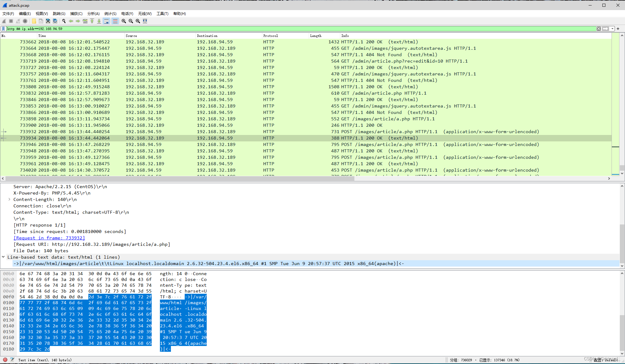The height and width of the screenshot is (364, 625).
Task: Start a new capture with the shark fin icon
Action: click(x=4, y=21)
